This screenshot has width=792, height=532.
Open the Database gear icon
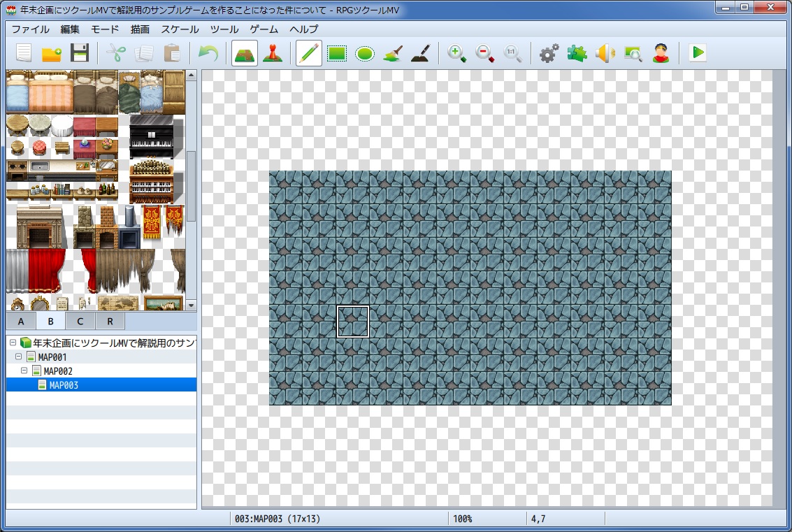(x=549, y=54)
